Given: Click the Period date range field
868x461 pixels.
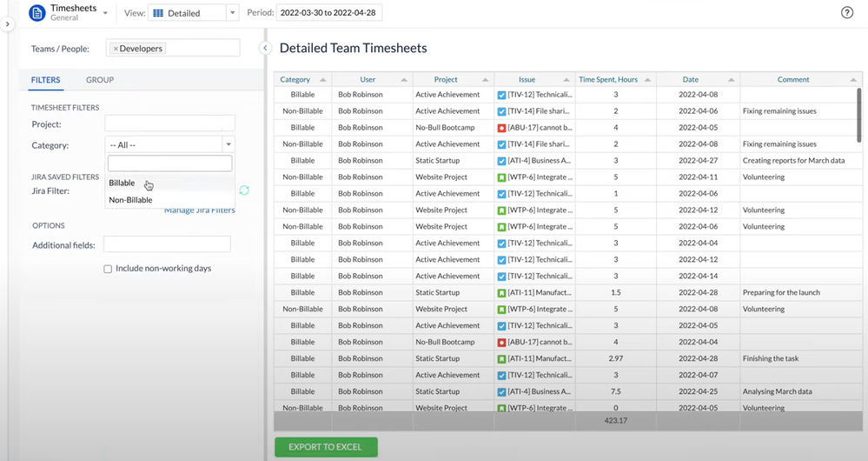Looking at the screenshot, I should click(x=328, y=13).
